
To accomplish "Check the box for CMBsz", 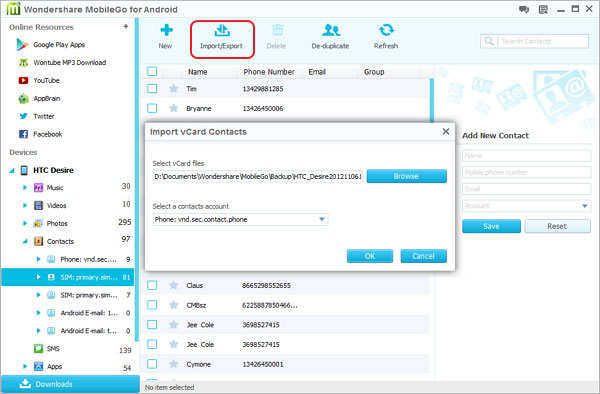I will [152, 305].
